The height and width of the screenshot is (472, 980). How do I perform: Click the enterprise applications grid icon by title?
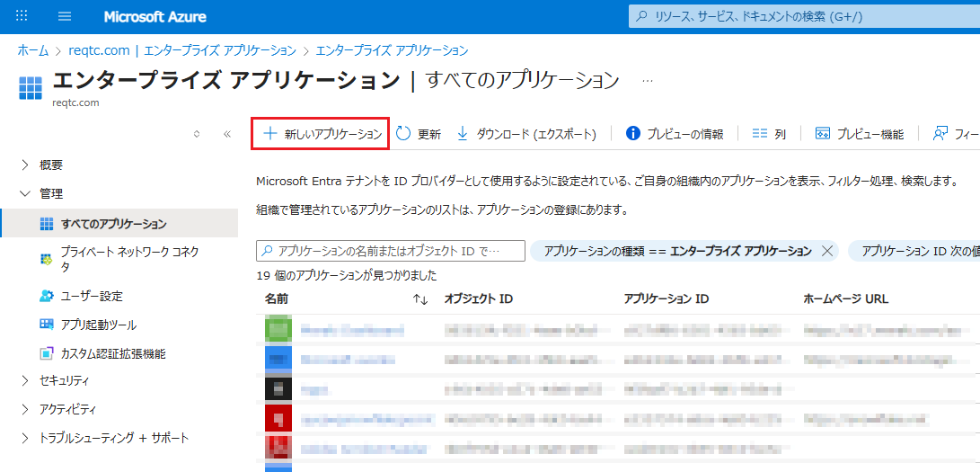(x=30, y=88)
